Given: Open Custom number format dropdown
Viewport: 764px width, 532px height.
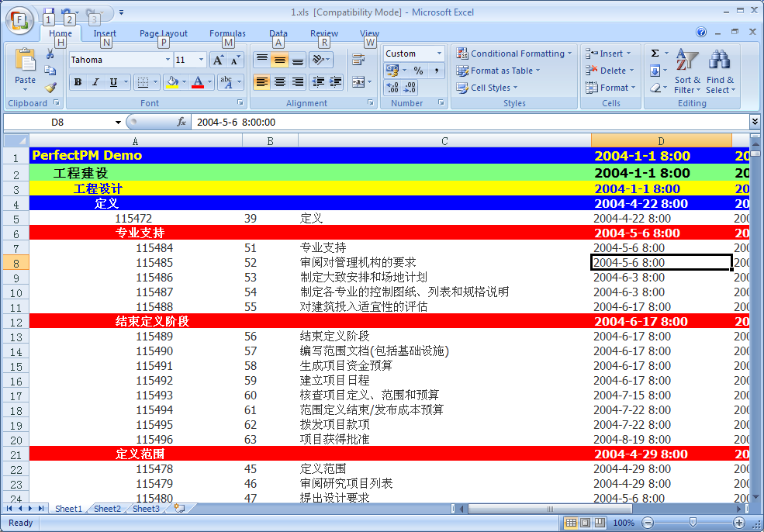Looking at the screenshot, I should (439, 54).
